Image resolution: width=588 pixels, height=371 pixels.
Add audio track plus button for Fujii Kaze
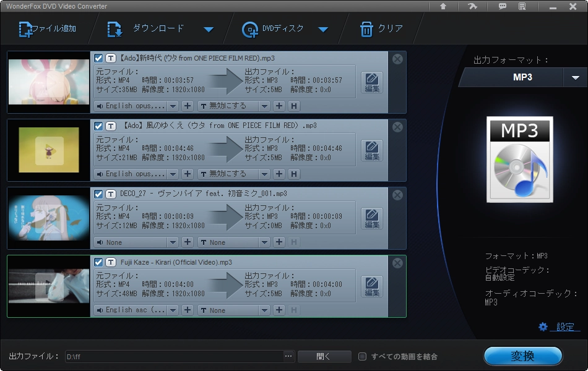(x=188, y=310)
